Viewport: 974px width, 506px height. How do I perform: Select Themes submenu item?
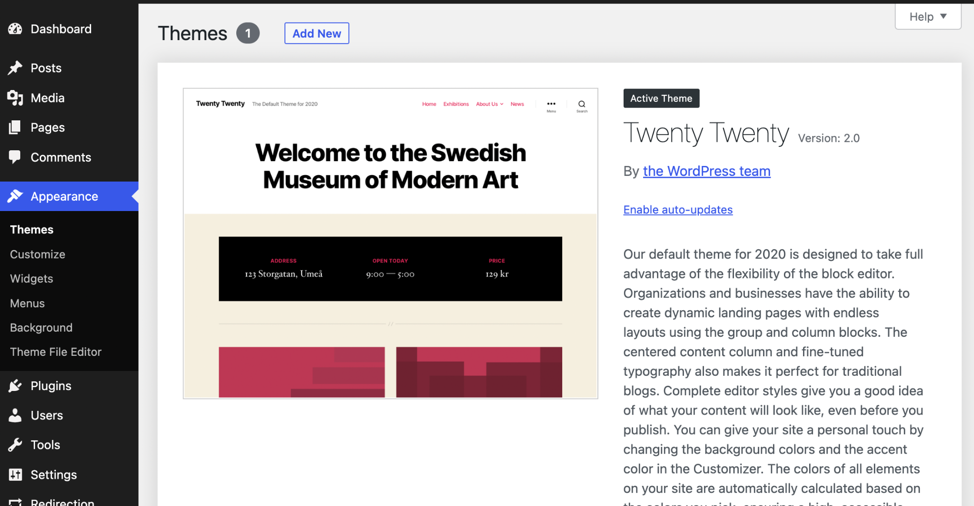pos(32,230)
